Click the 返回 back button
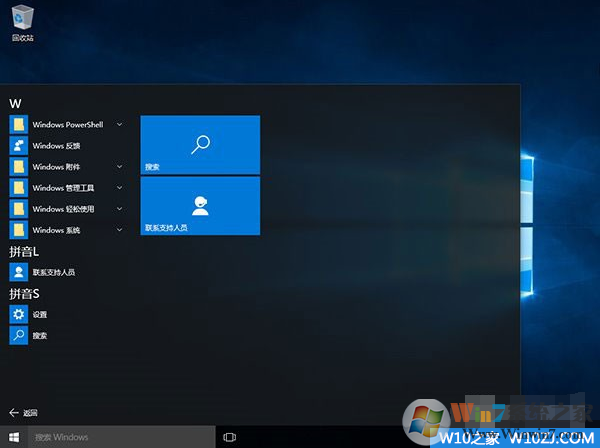 tap(24, 412)
